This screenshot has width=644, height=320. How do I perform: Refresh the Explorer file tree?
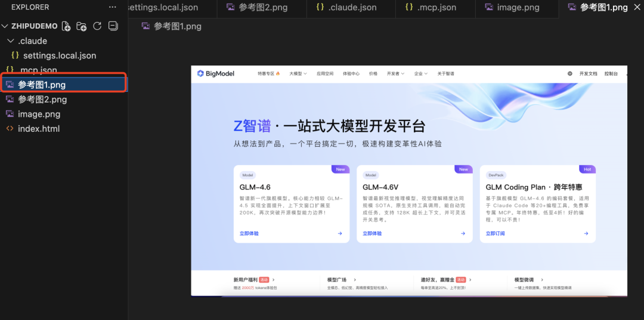[x=97, y=26]
